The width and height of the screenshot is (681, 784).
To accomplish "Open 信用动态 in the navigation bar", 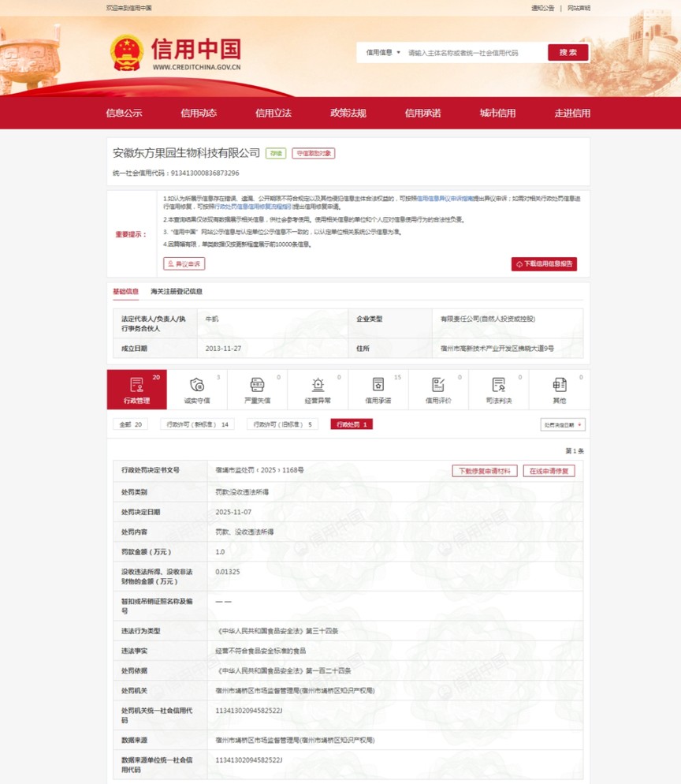I will tap(199, 113).
